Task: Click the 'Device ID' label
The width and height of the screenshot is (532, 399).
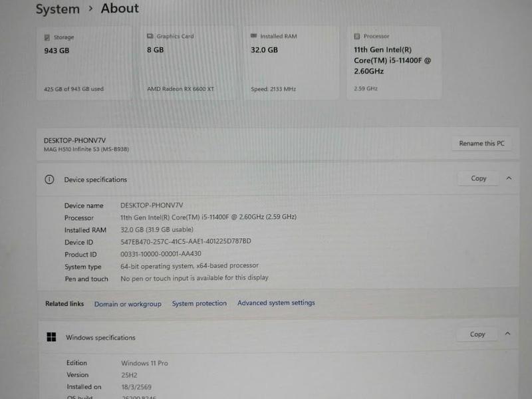Action: 78,242
